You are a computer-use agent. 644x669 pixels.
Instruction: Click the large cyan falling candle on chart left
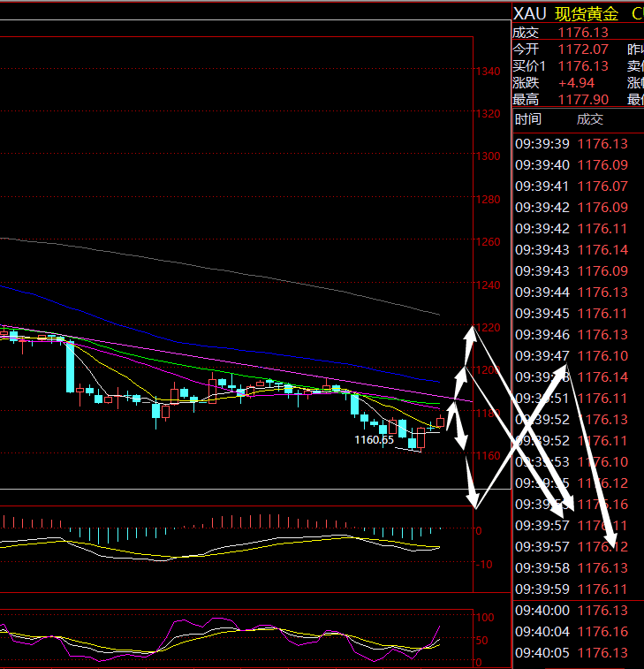(x=70, y=367)
